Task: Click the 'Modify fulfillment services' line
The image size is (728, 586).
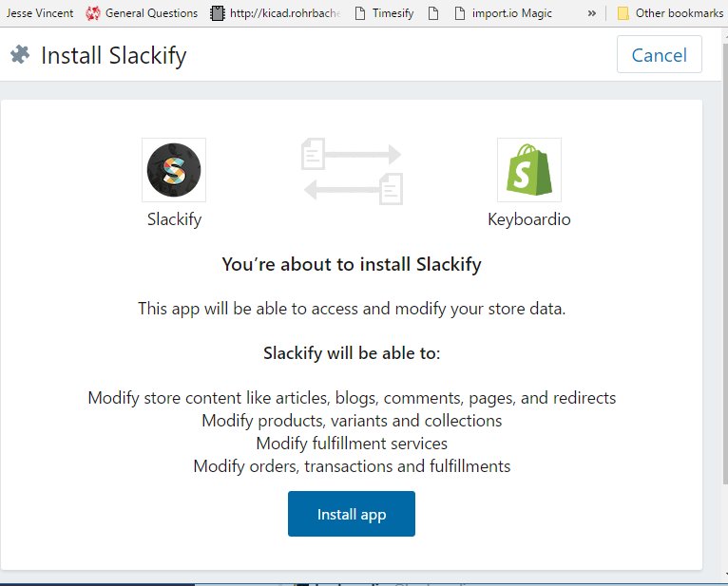Action: (352, 444)
